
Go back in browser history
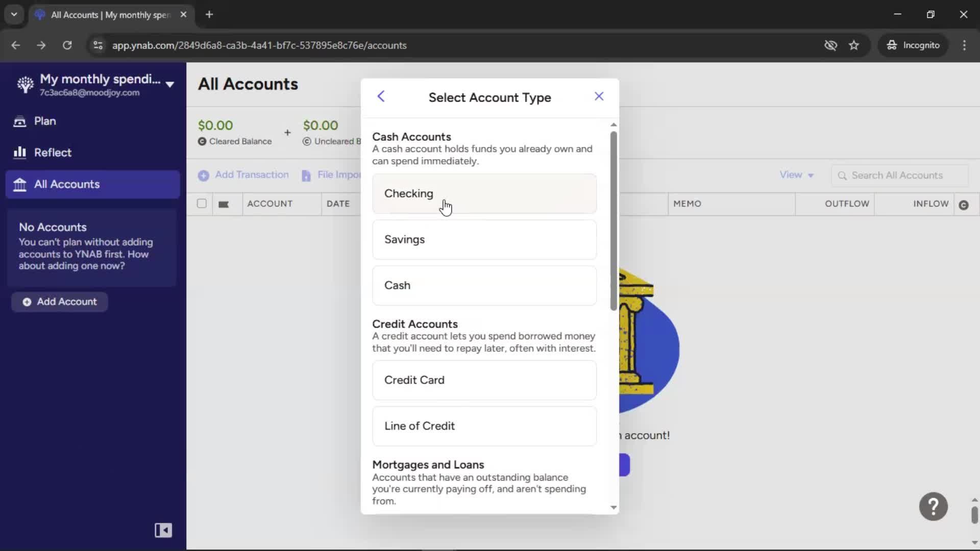coord(16,45)
